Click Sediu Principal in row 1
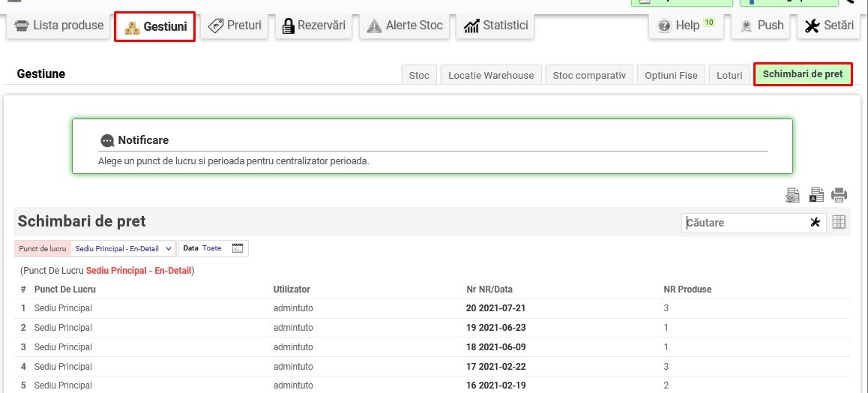The height and width of the screenshot is (393, 868). click(x=63, y=308)
